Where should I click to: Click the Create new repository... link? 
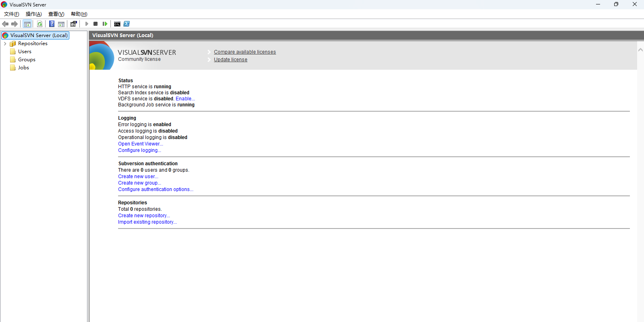(x=144, y=216)
